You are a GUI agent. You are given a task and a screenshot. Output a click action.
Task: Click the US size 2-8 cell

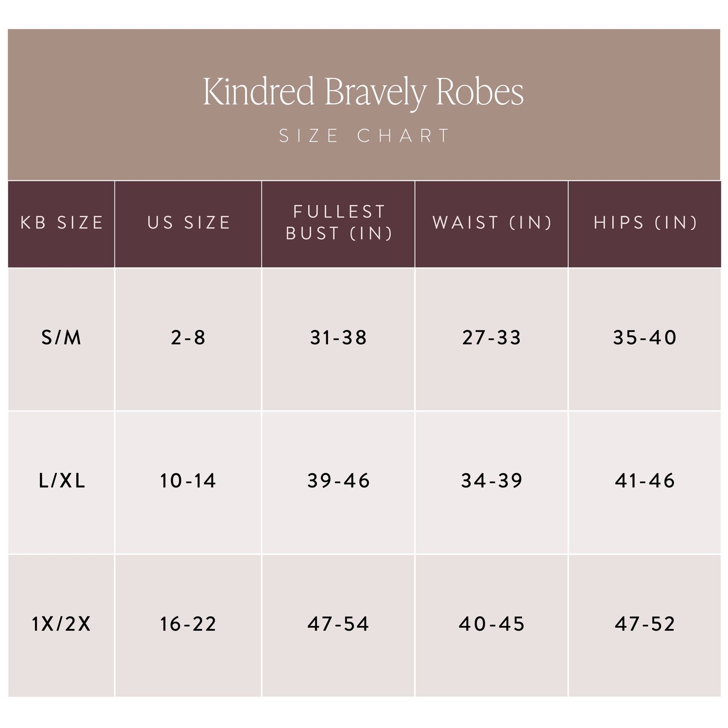pos(189,337)
